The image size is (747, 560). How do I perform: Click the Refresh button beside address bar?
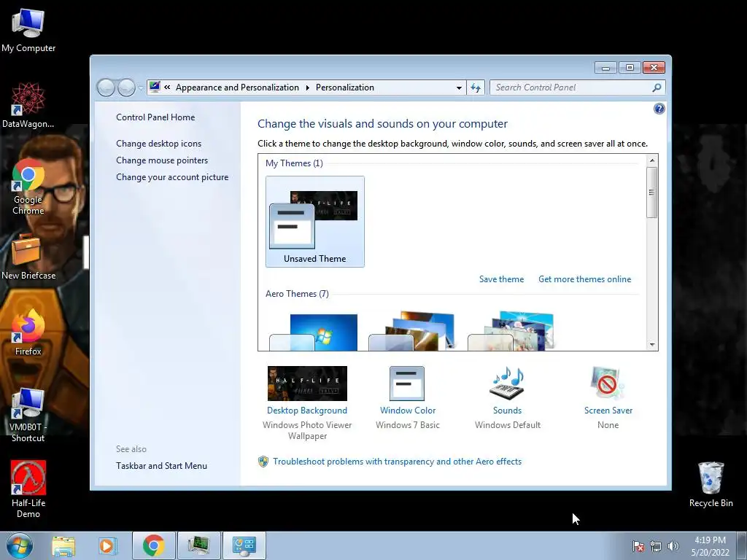476,87
